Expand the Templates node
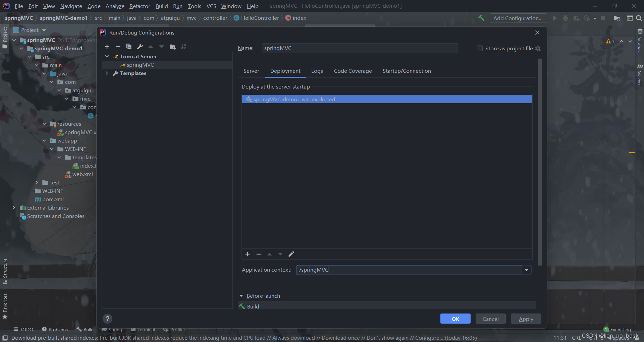The height and width of the screenshot is (342, 644). click(107, 73)
